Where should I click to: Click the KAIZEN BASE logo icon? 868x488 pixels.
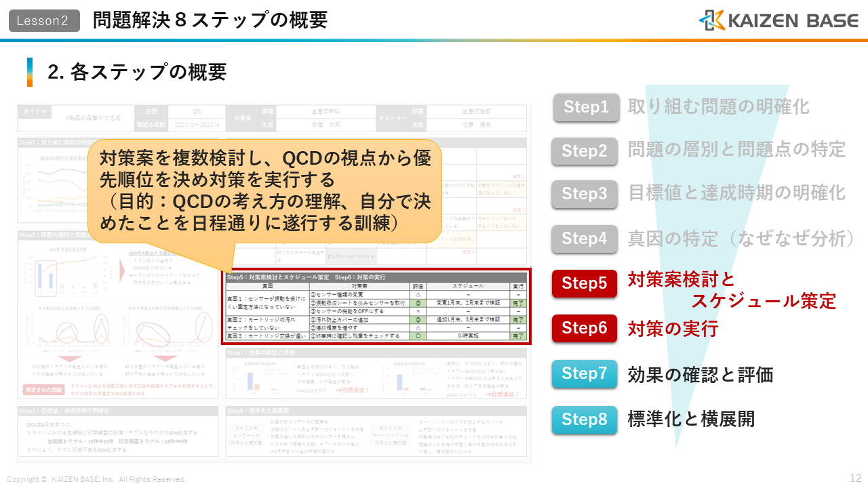711,20
